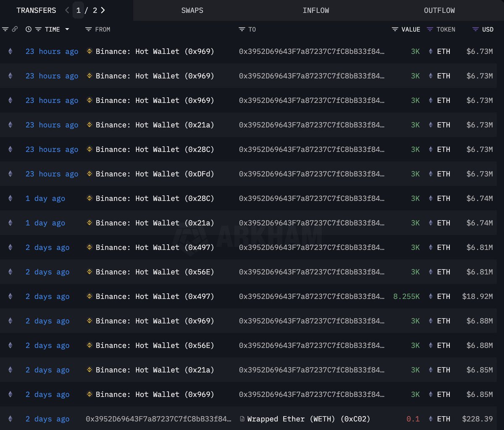The image size is (504, 430).
Task: Open 1 day ago Binance Hot Wallet (0x21a)
Action: pos(155,223)
